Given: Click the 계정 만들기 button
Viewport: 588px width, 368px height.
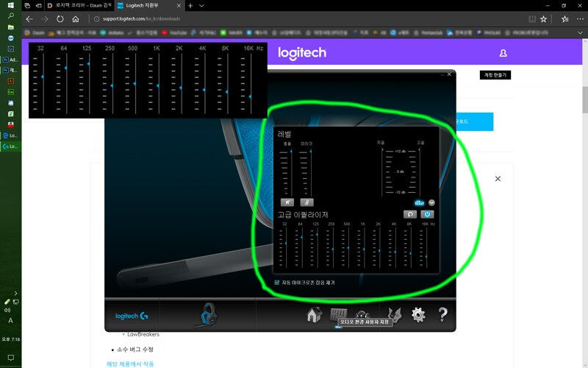Looking at the screenshot, I should [x=495, y=75].
